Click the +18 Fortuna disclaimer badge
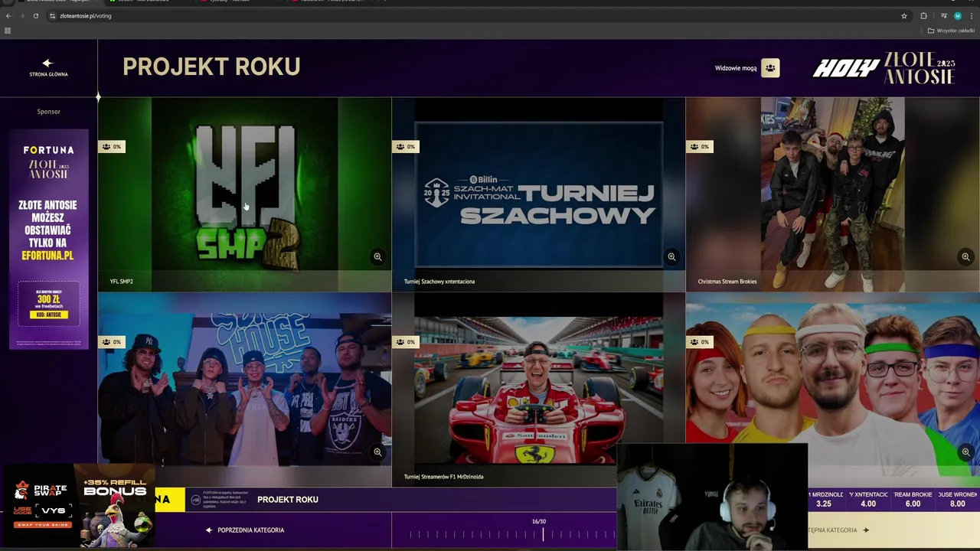The height and width of the screenshot is (551, 980). pos(195,500)
